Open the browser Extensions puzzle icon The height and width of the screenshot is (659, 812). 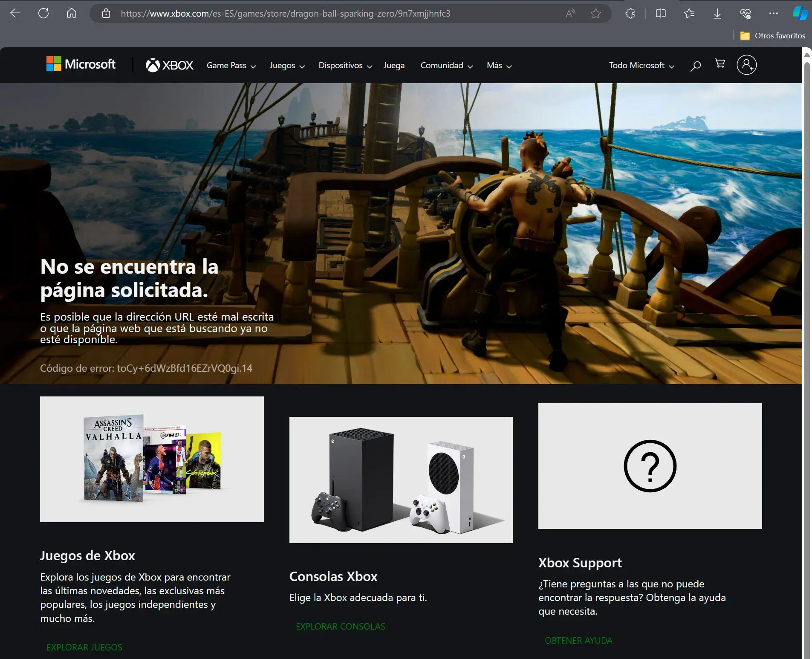[630, 14]
